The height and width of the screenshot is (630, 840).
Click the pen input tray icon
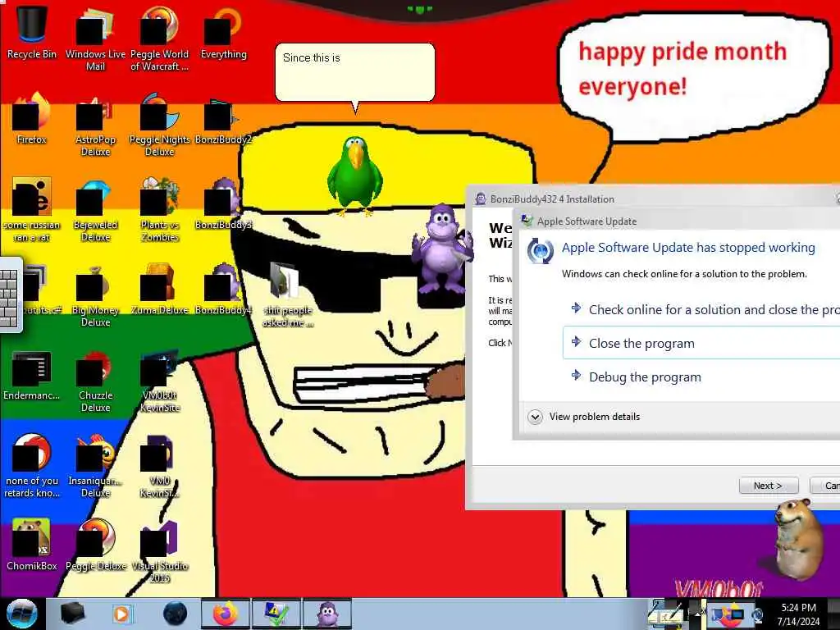click(668, 614)
